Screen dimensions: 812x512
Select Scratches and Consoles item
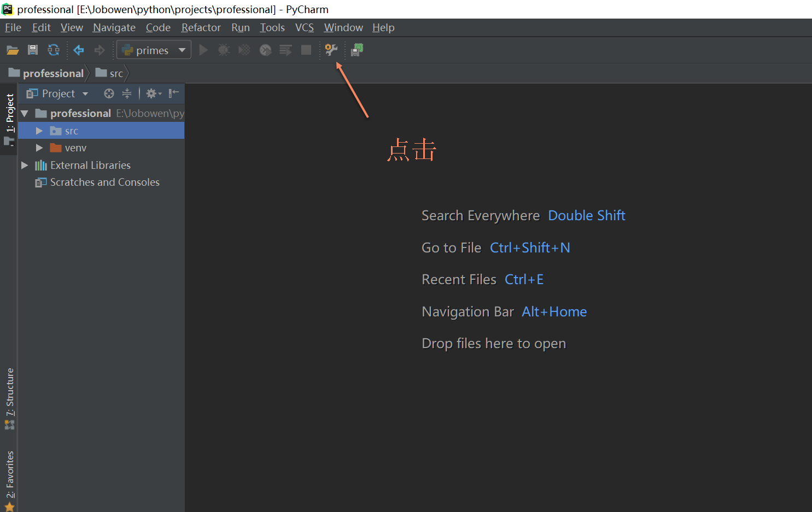point(104,183)
